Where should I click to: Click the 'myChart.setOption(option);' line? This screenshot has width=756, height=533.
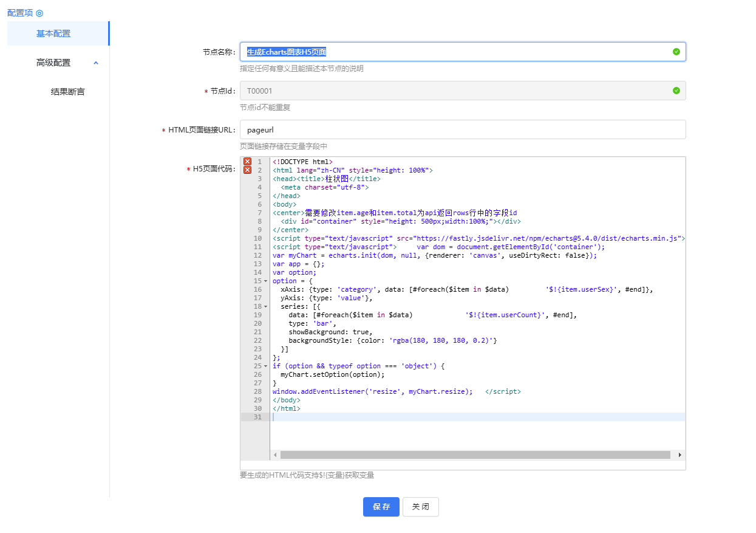(x=333, y=374)
